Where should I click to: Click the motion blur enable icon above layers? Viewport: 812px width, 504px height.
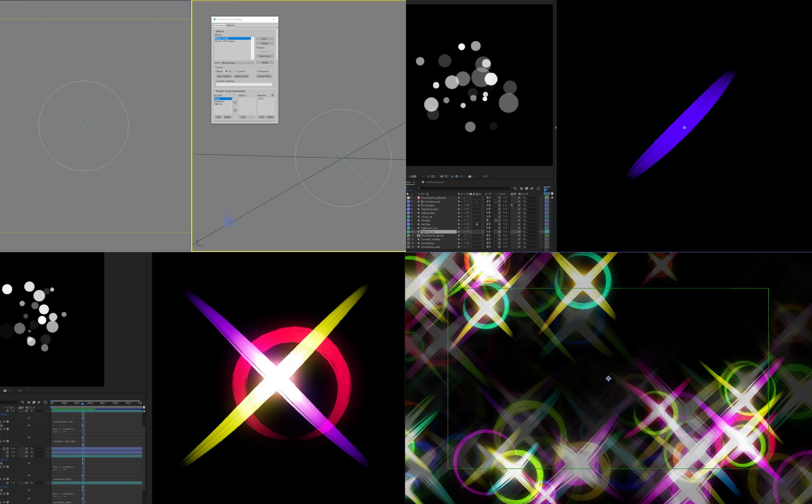(531, 188)
